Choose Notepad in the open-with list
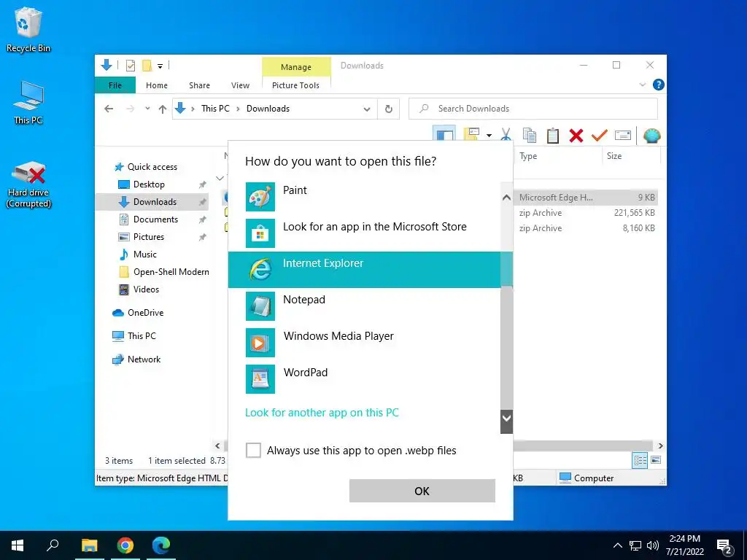The width and height of the screenshot is (747, 560). tap(365, 306)
